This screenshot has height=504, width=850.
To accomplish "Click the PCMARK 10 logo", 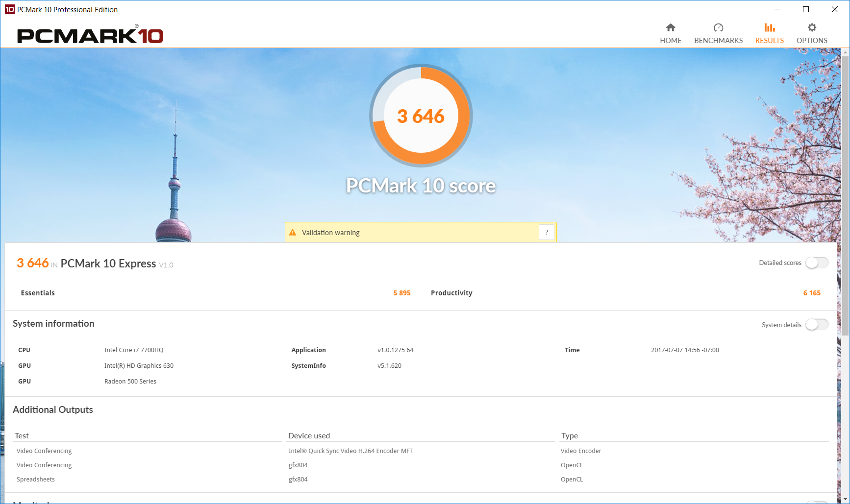I will pyautogui.click(x=90, y=35).
